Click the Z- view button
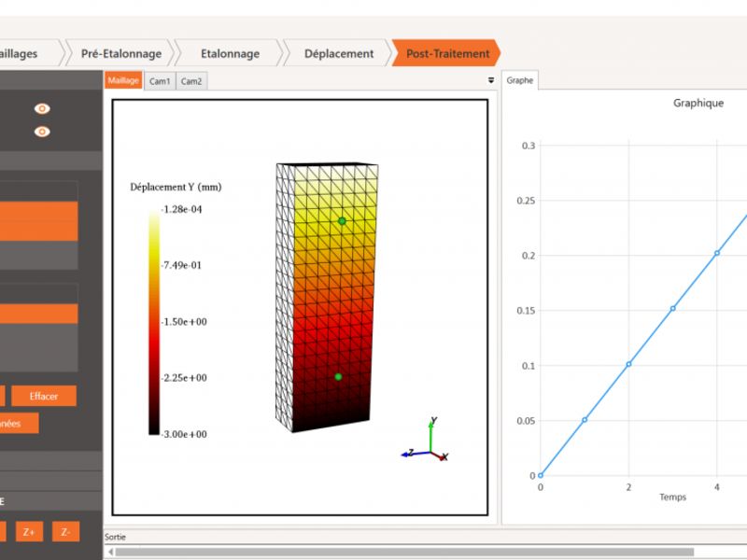The height and width of the screenshot is (560, 747). (x=65, y=531)
